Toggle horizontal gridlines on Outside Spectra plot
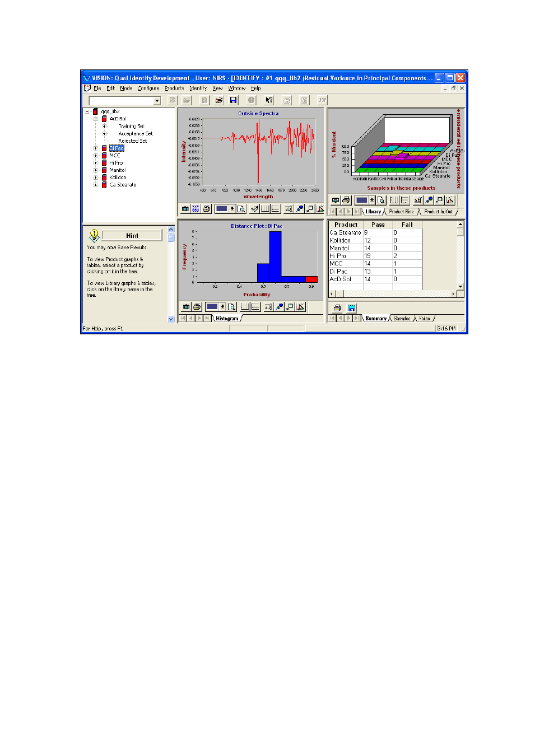Viewport: 535px width, 756px height. coord(275,209)
